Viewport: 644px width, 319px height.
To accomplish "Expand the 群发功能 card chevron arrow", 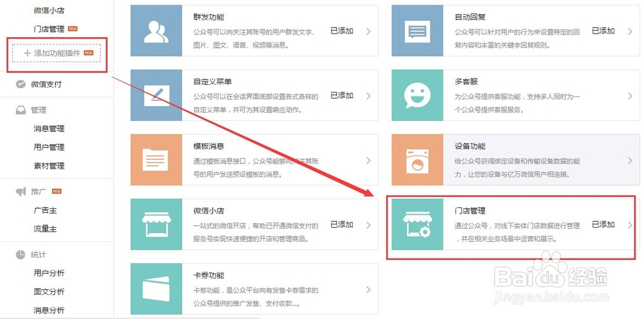I will tap(368, 31).
